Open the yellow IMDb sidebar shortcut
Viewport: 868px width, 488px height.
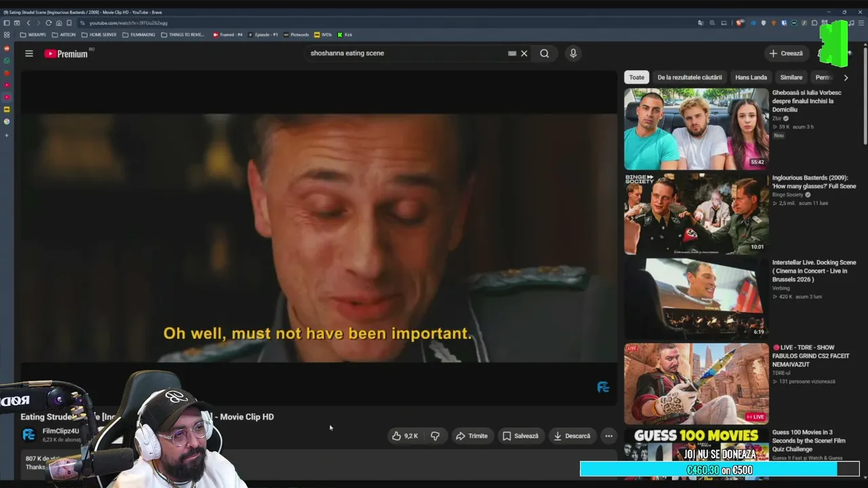pos(7,109)
